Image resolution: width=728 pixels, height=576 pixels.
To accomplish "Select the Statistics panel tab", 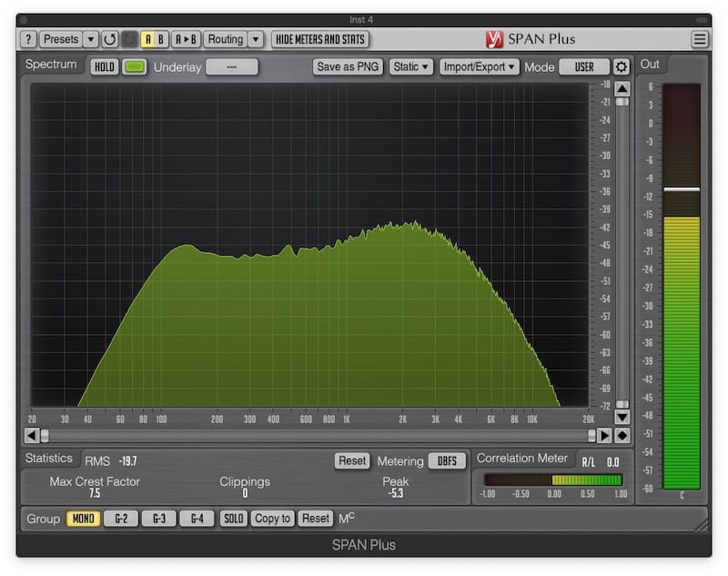I will click(x=49, y=458).
